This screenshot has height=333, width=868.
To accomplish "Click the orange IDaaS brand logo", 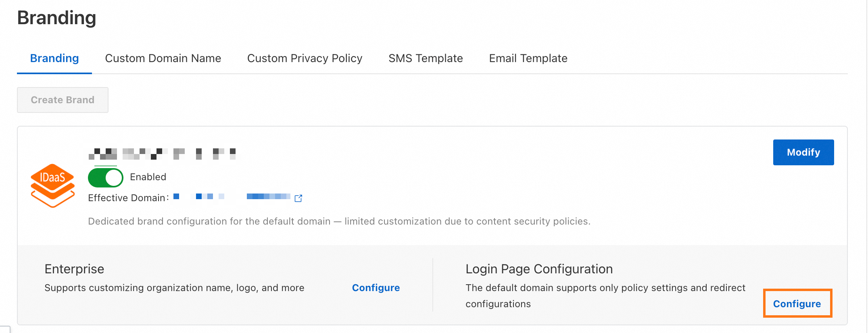I will click(52, 185).
